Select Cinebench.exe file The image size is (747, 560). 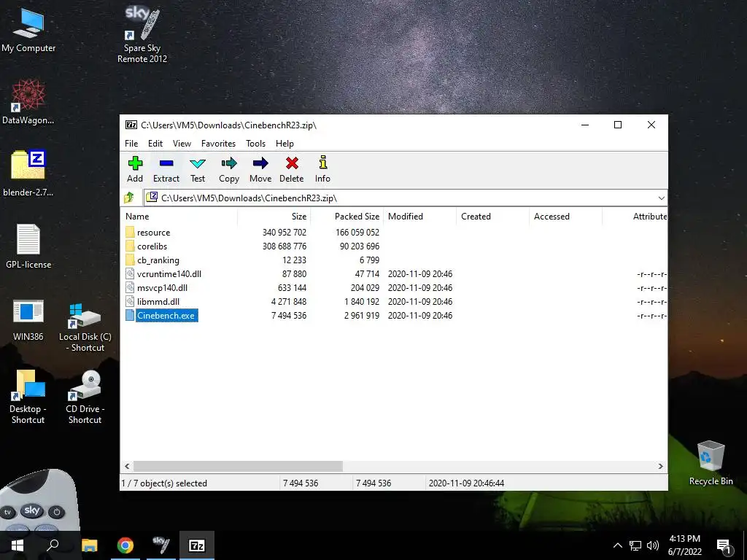[166, 315]
